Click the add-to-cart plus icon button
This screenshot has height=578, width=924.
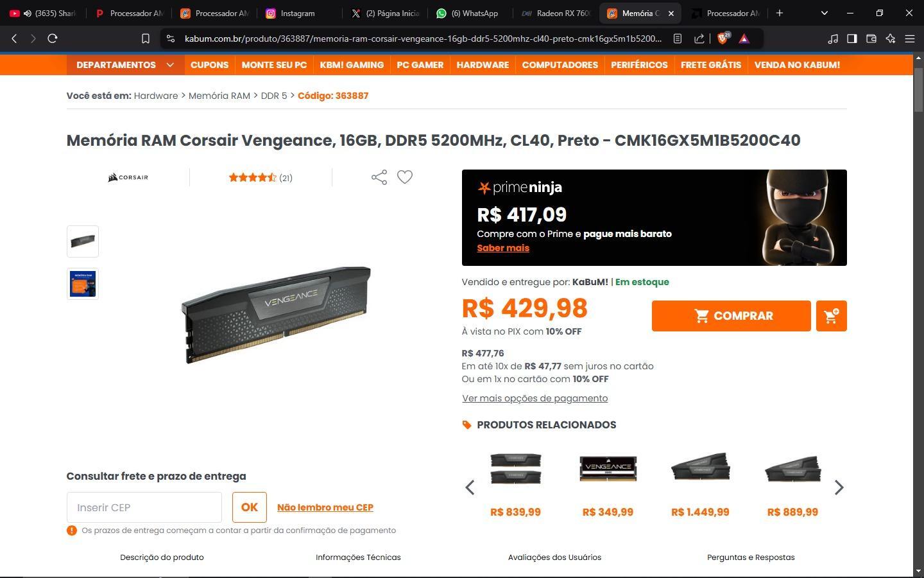831,316
